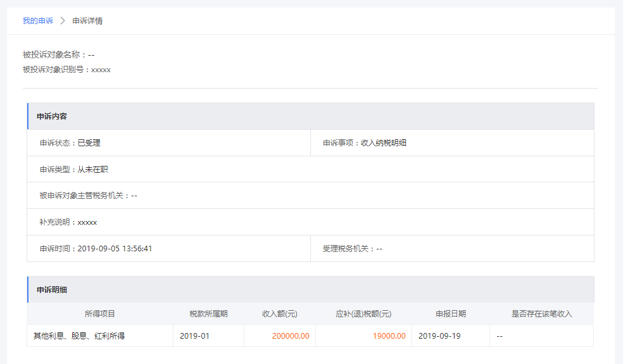Click the 申诉明细 section header
623x364 pixels.
coord(52,290)
